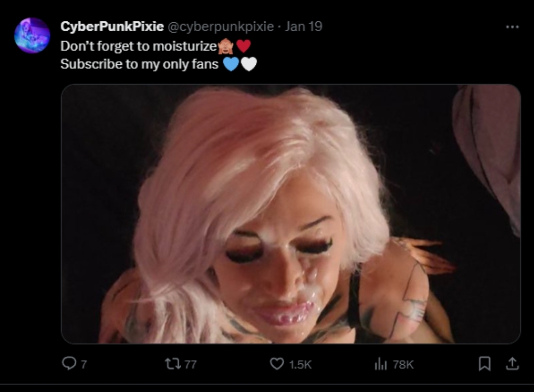Open the three-dots more options menu
Image resolution: width=534 pixels, height=392 pixels.
pyautogui.click(x=512, y=27)
